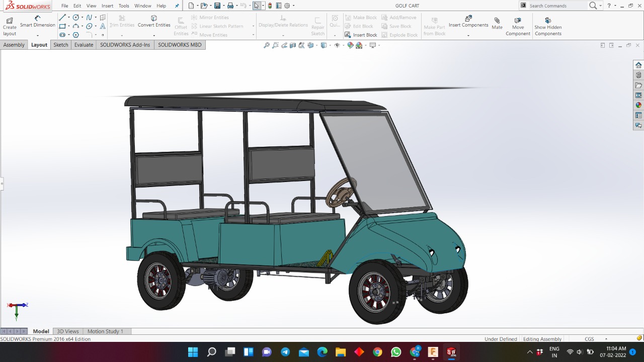
Task: Open Google Chrome from taskbar
Action: coord(377,352)
